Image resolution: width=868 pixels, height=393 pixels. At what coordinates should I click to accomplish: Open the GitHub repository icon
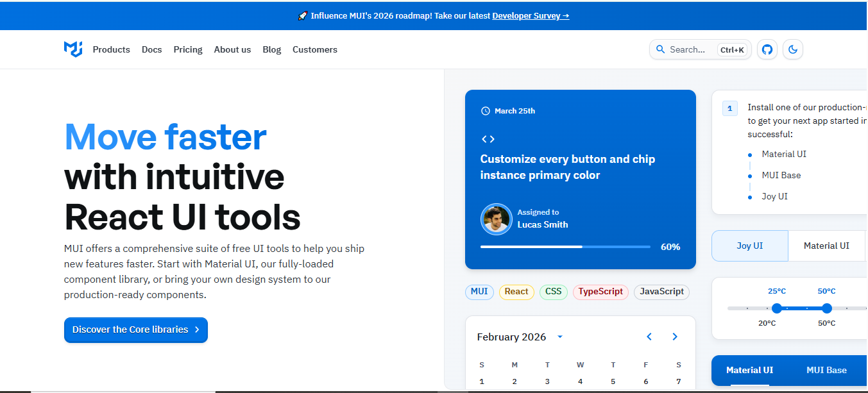[x=767, y=49]
